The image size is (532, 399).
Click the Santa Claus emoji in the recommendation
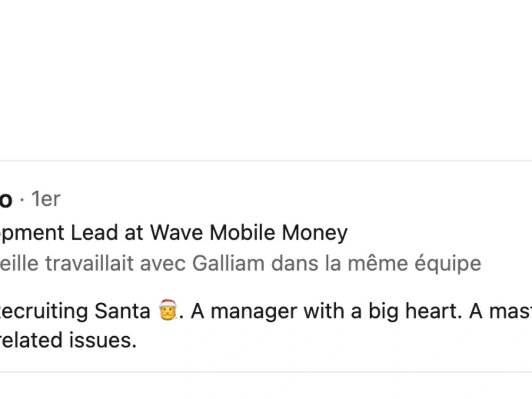tap(168, 310)
